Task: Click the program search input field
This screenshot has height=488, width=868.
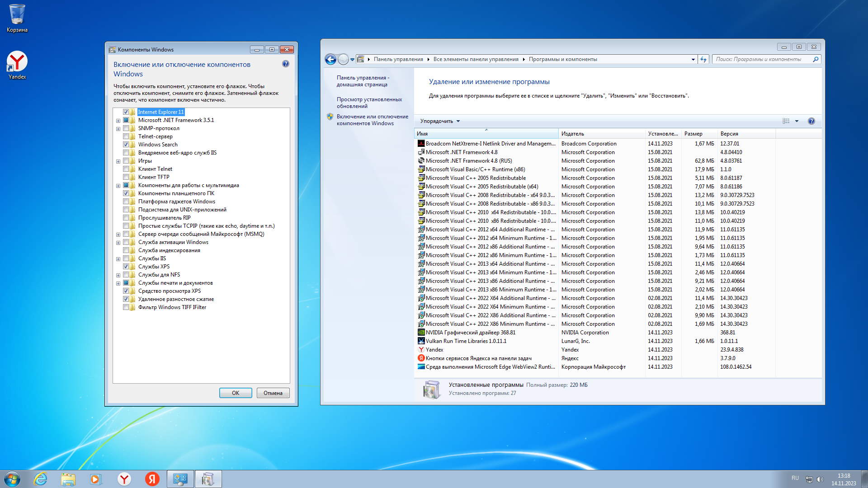Action: click(762, 59)
